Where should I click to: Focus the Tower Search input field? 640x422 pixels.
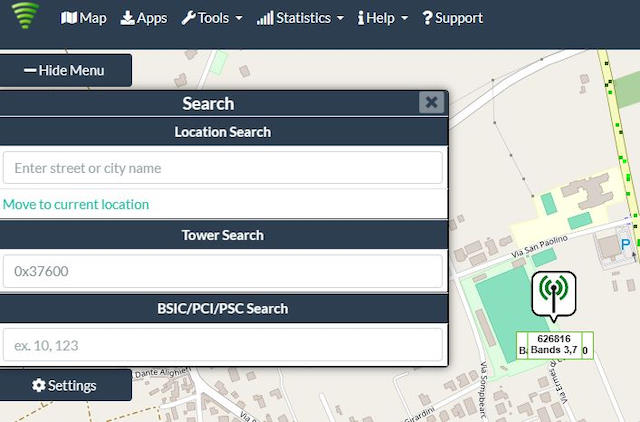click(x=222, y=271)
